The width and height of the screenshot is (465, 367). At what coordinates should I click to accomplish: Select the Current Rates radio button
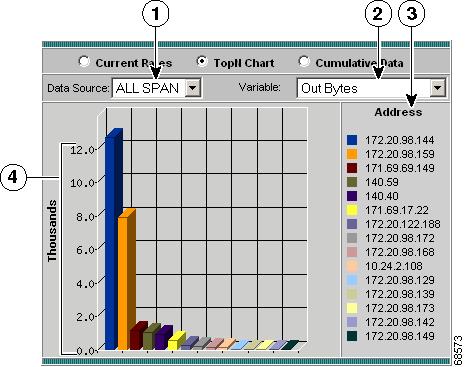pyautogui.click(x=84, y=61)
